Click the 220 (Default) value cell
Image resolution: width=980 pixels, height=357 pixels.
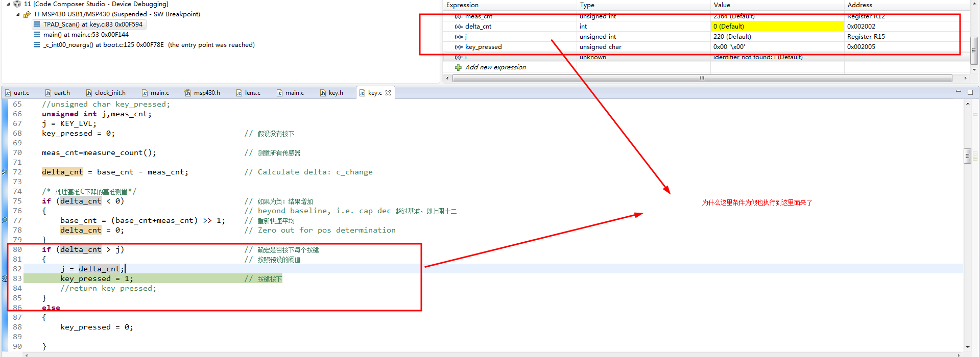point(777,37)
